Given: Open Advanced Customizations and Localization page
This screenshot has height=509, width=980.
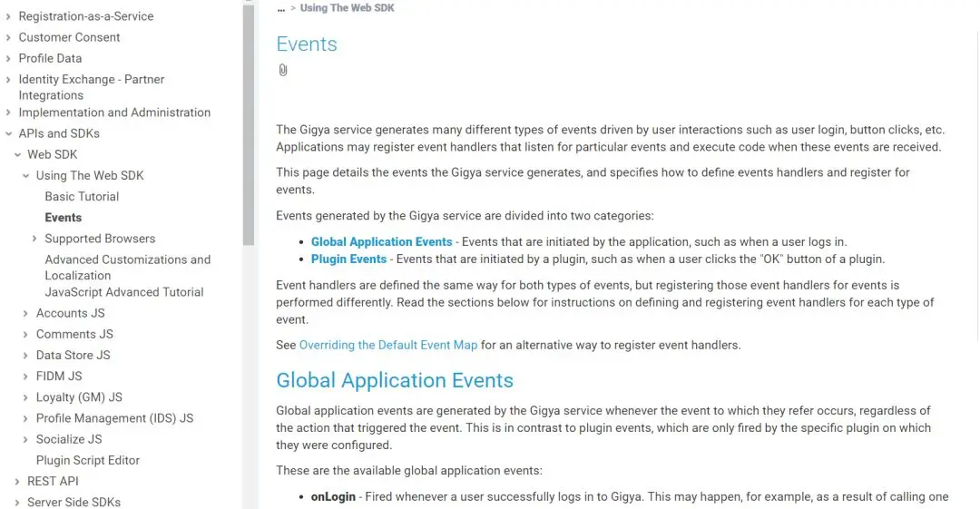Looking at the screenshot, I should click(x=128, y=267).
